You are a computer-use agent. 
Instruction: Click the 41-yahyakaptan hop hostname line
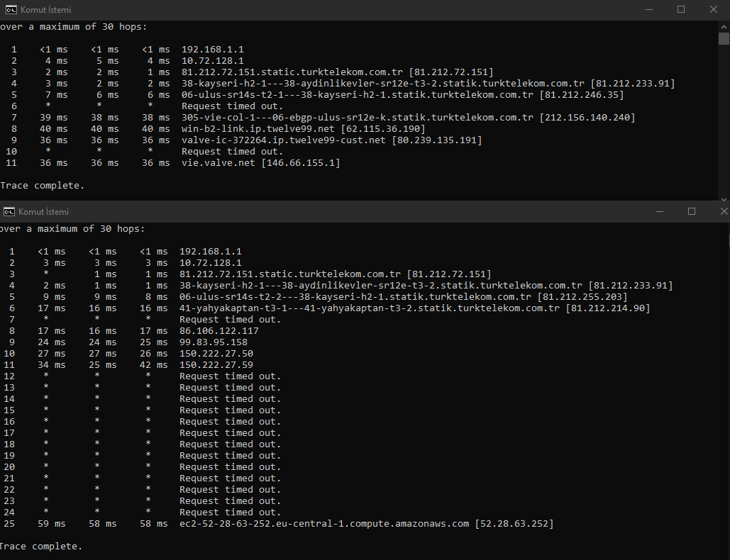click(369, 308)
